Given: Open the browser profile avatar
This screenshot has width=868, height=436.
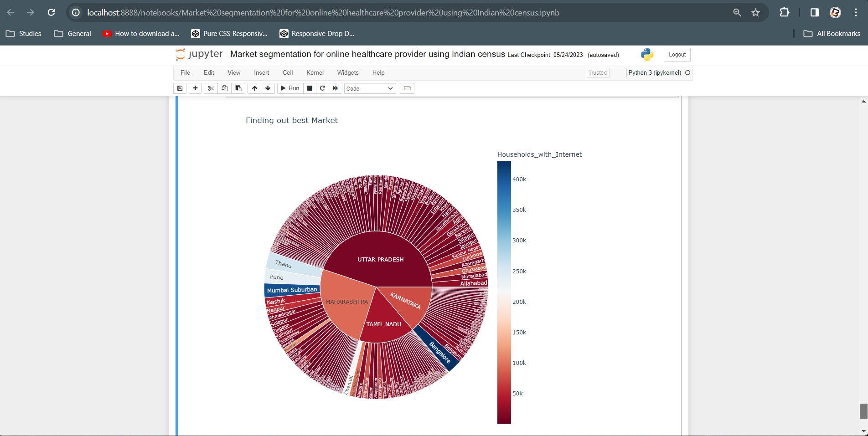Looking at the screenshot, I should 835,12.
